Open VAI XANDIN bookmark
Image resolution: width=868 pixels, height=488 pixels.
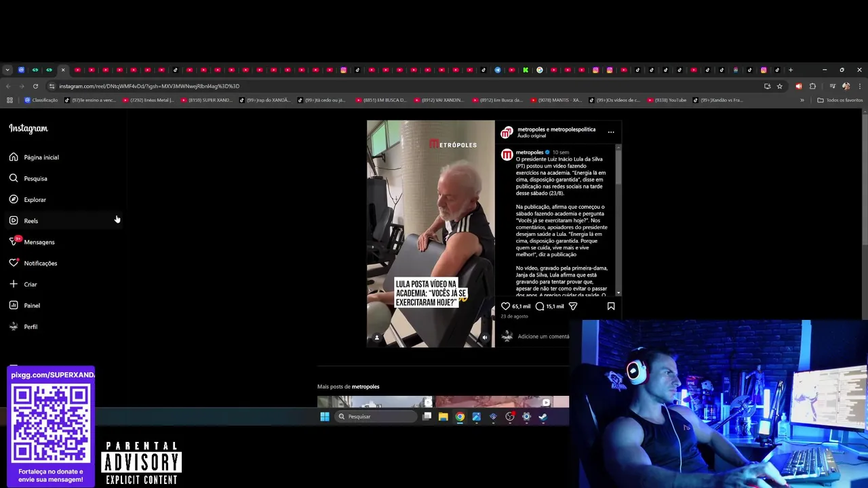439,100
